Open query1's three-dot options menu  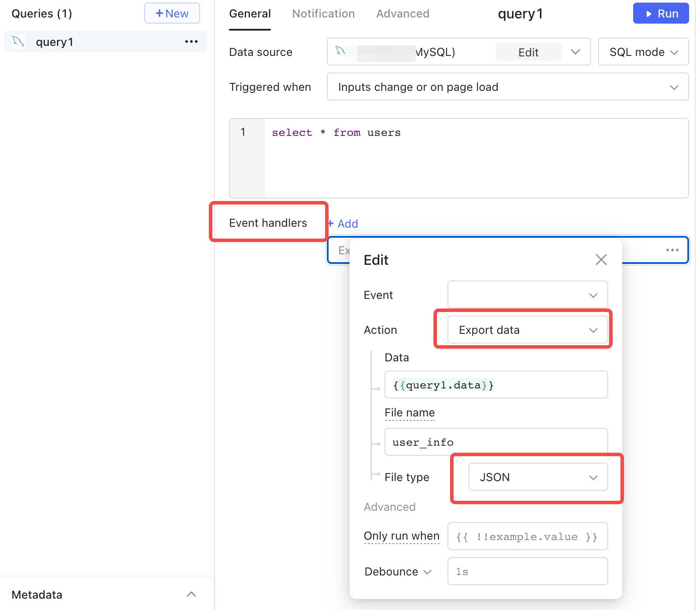pyautogui.click(x=191, y=41)
